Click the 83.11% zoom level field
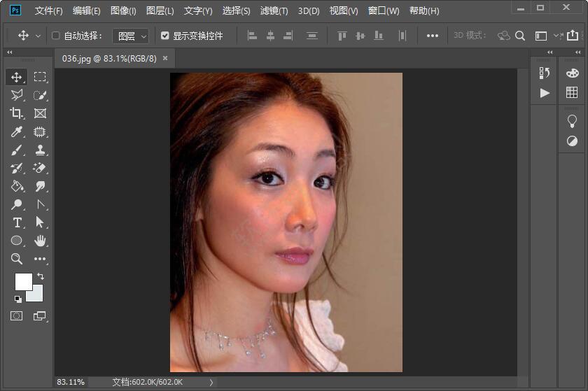This screenshot has width=588, height=391. click(x=71, y=382)
